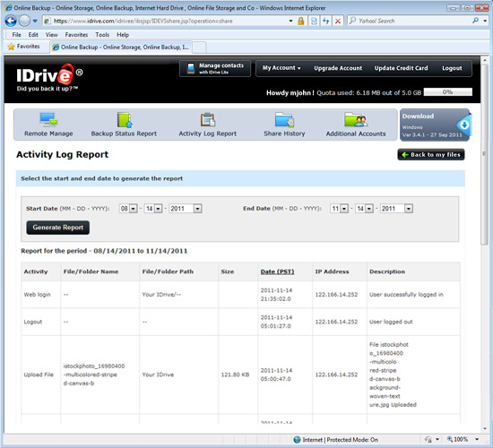
Task: Click the Download Windows client arrow icon
Action: [x=463, y=125]
